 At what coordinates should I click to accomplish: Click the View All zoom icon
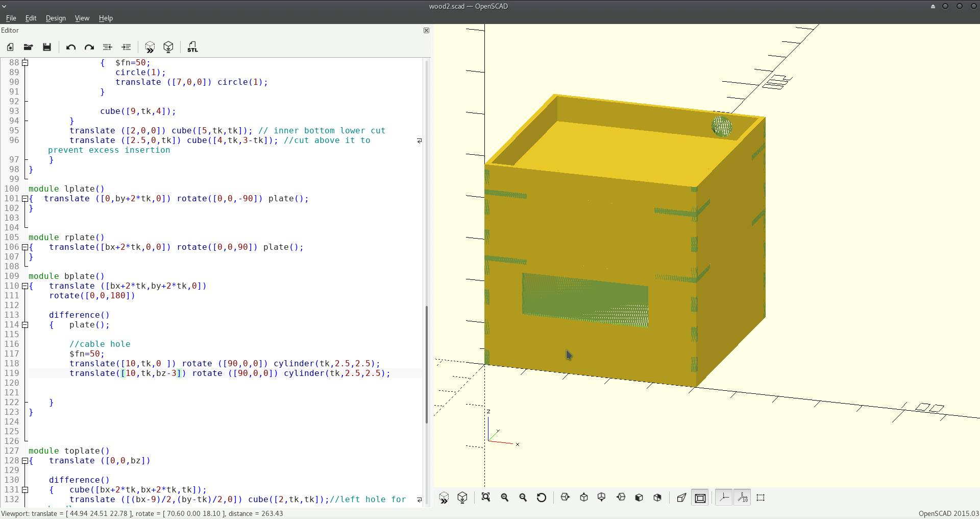(x=485, y=498)
